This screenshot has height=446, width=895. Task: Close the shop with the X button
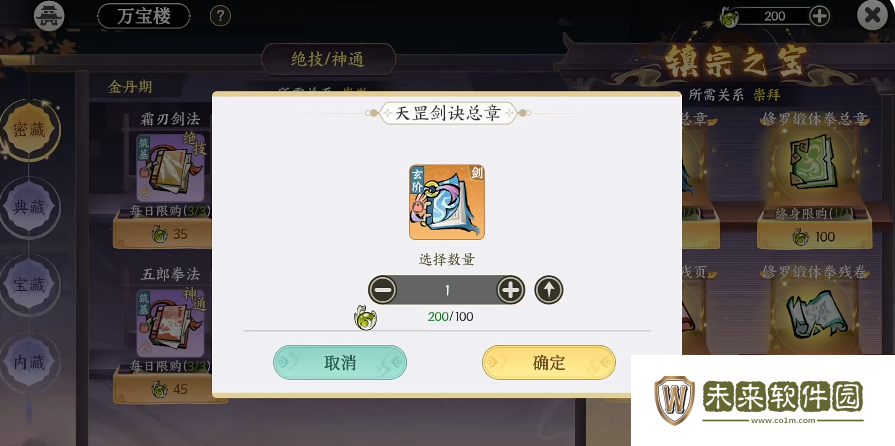point(872,16)
